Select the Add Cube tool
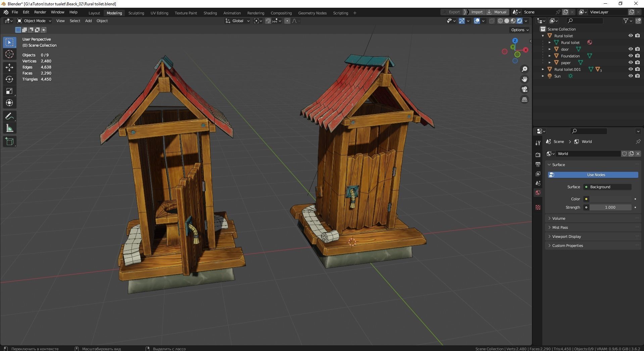Viewport: 644px width, 351px height. 9,142
